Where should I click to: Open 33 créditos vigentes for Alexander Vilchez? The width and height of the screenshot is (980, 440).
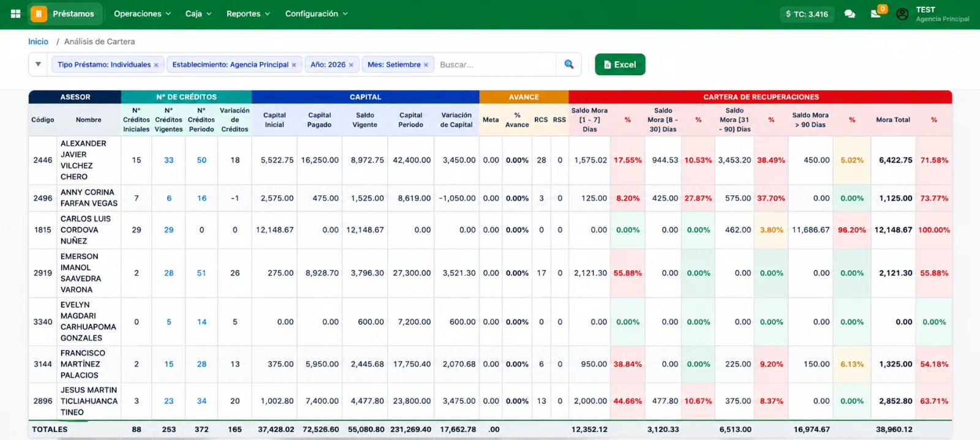[x=169, y=160]
